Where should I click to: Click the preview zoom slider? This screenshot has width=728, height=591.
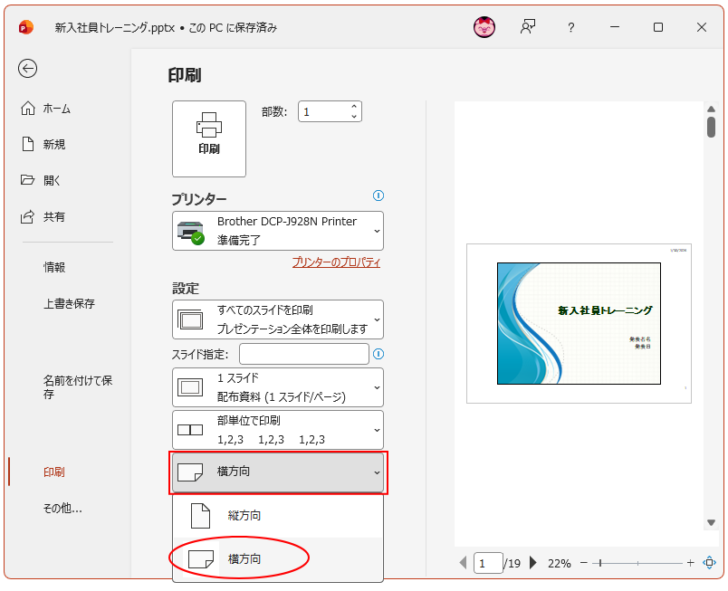[x=638, y=563]
